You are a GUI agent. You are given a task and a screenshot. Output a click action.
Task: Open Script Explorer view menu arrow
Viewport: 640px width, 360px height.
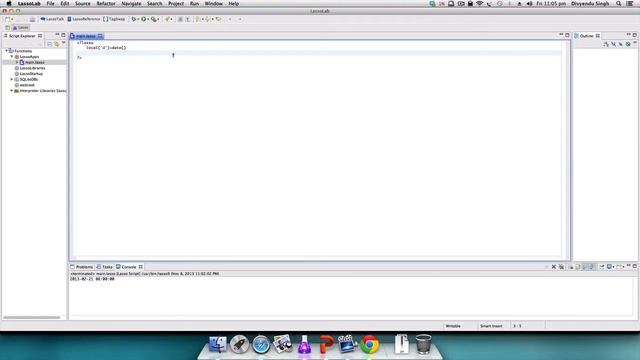64,43
